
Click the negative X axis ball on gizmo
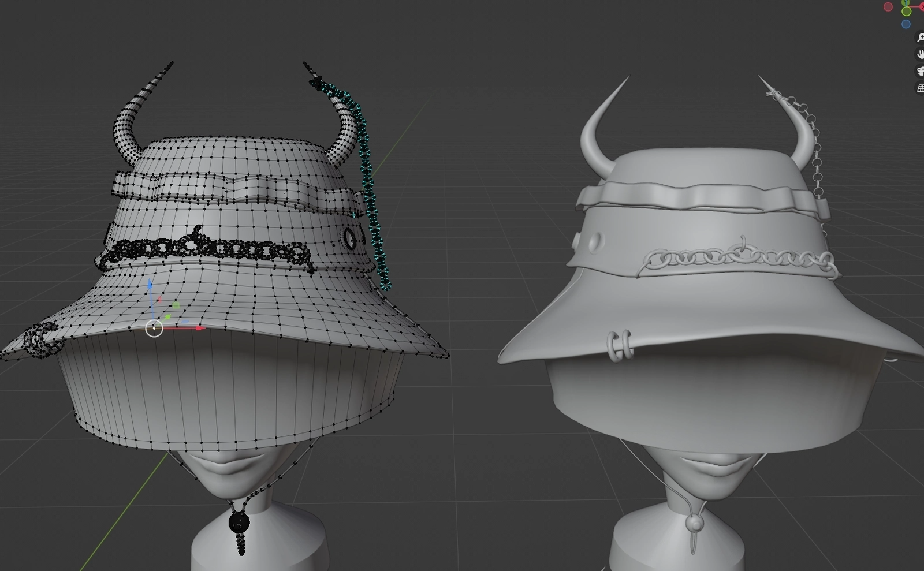tap(888, 6)
